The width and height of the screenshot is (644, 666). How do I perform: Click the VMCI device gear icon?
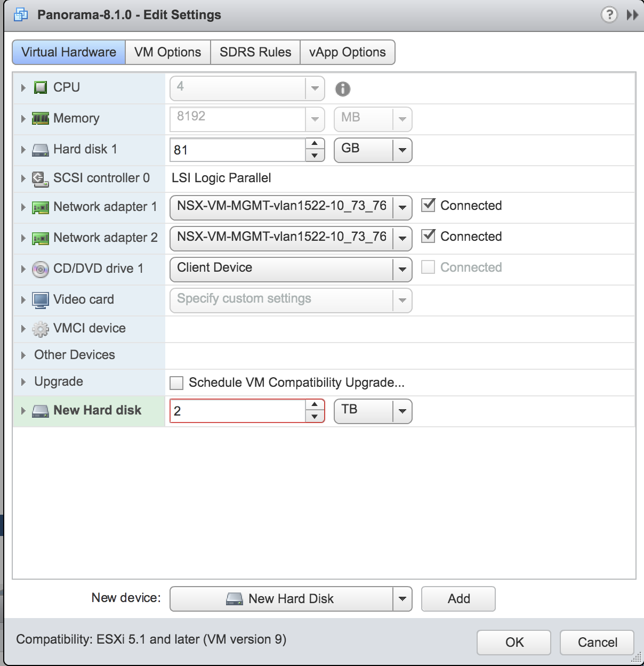[x=41, y=329]
